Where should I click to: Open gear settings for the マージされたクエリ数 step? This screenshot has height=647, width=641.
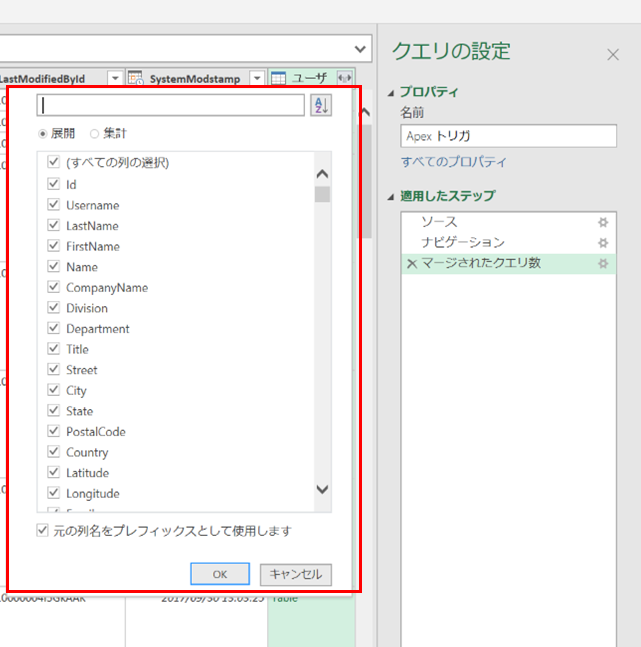603,263
